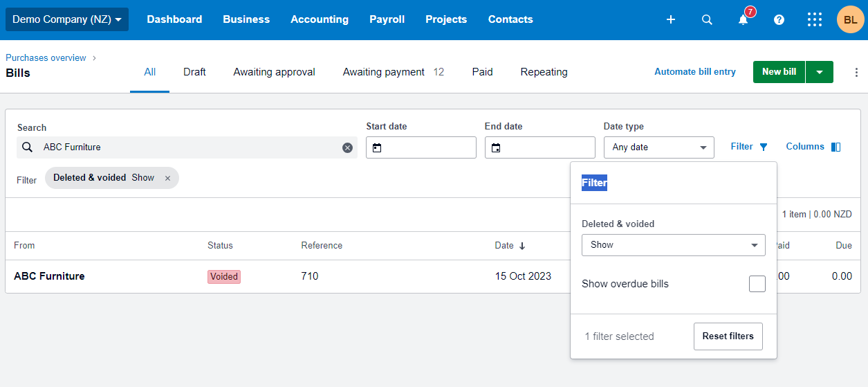The image size is (868, 387).
Task: Open the help question mark icon
Action: 779,19
